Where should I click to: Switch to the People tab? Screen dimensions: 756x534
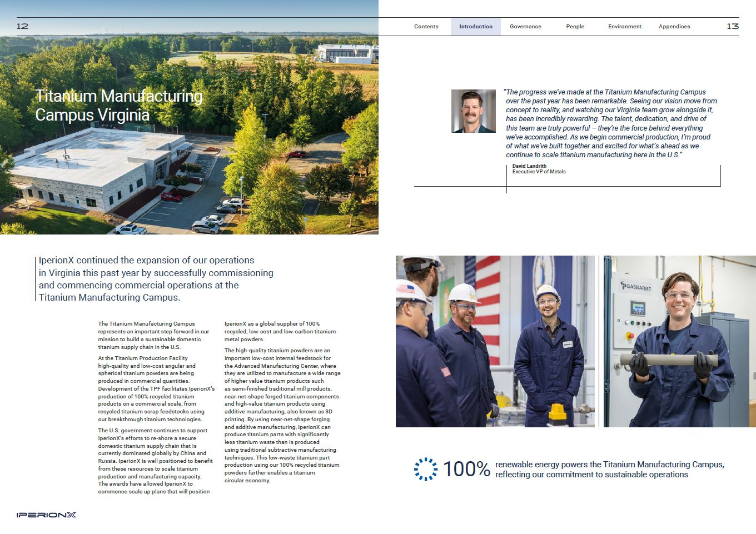(x=575, y=27)
